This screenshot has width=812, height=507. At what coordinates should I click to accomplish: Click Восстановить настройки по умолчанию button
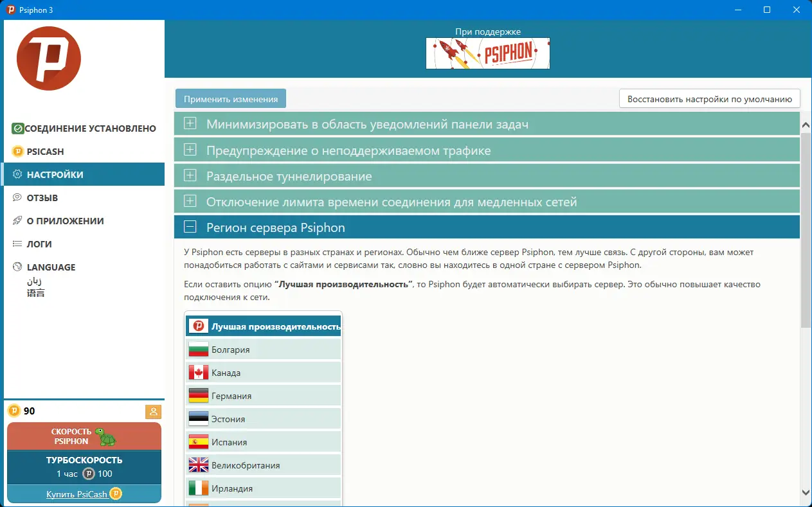click(x=710, y=99)
